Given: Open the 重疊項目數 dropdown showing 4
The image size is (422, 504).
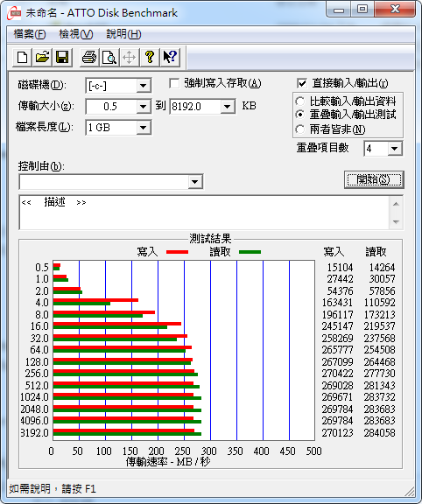Looking at the screenshot, I should coord(394,149).
